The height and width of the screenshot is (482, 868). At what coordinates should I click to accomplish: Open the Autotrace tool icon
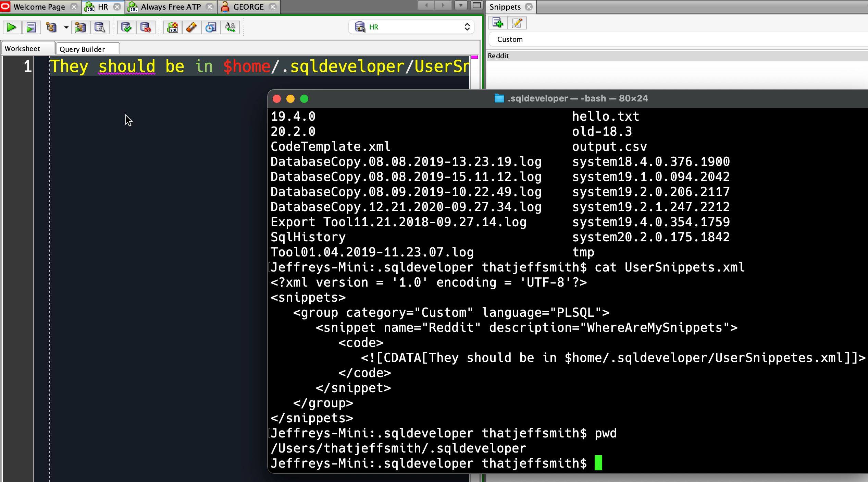(80, 27)
